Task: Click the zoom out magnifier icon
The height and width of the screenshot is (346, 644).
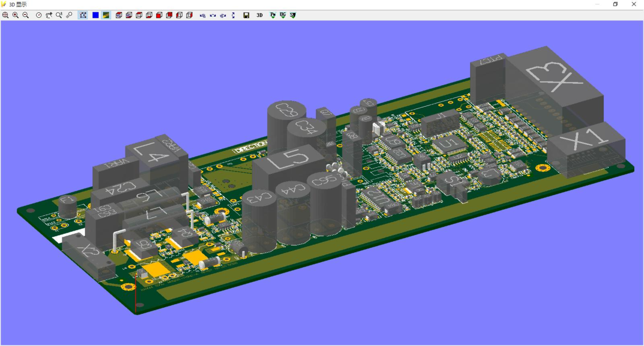Action: (x=25, y=15)
